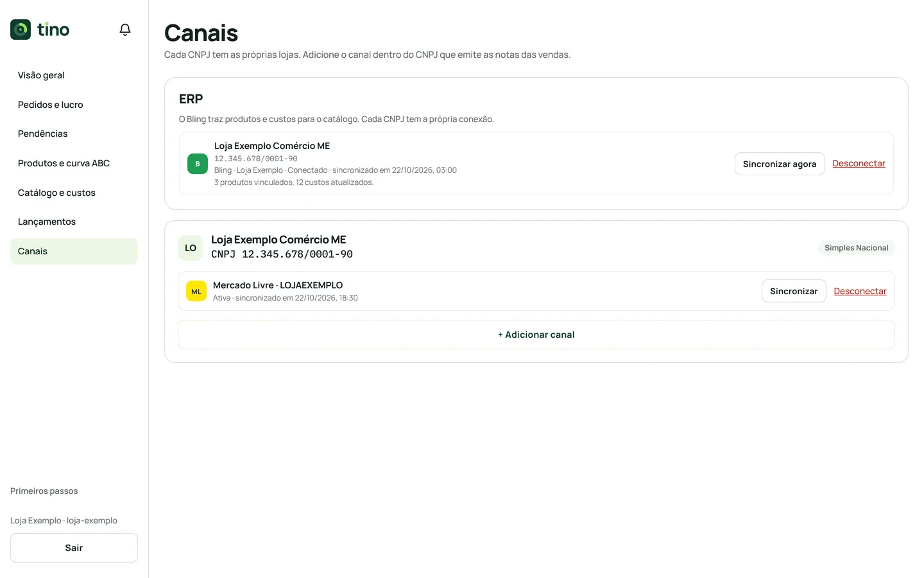Image resolution: width=924 pixels, height=578 pixels.
Task: Click + Adicionar canal
Action: pos(536,335)
